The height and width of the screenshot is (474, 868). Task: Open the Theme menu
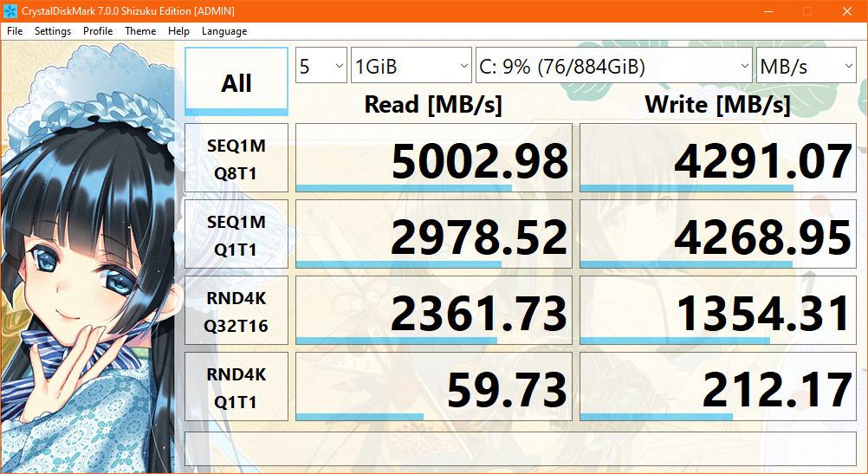140,31
